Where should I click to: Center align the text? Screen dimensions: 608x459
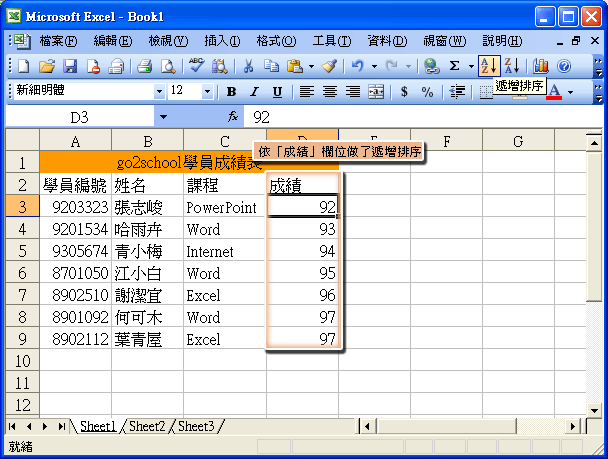point(330,92)
